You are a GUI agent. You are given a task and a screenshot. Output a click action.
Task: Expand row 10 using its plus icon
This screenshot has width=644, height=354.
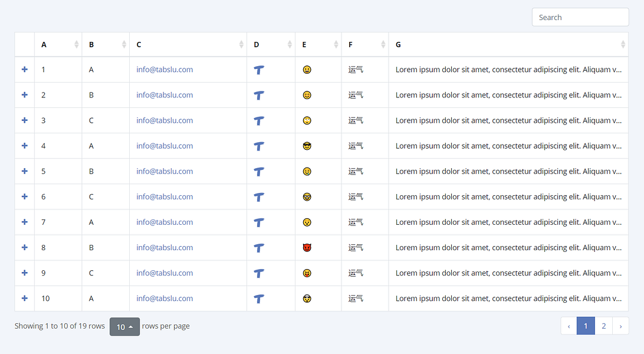[x=25, y=299]
